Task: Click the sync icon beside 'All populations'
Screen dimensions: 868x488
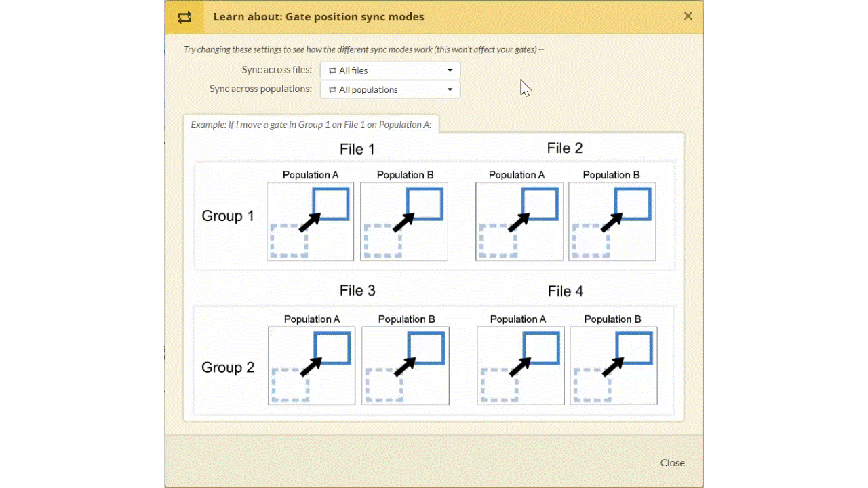Action: (x=332, y=89)
